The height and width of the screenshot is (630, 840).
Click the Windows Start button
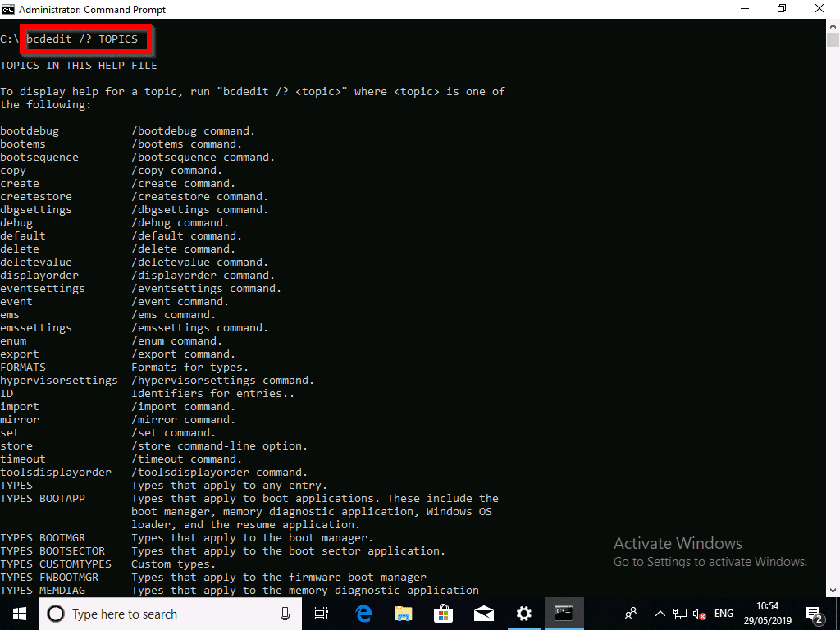[x=20, y=613]
